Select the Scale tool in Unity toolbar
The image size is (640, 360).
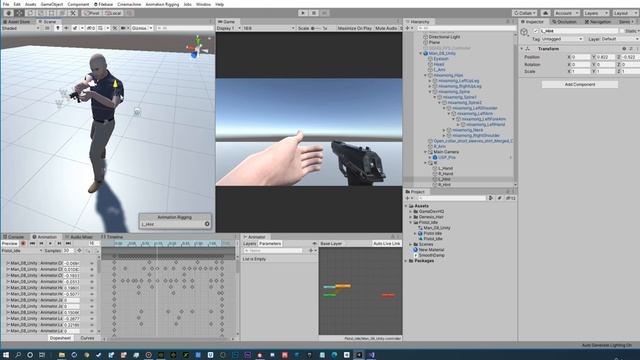[41, 13]
